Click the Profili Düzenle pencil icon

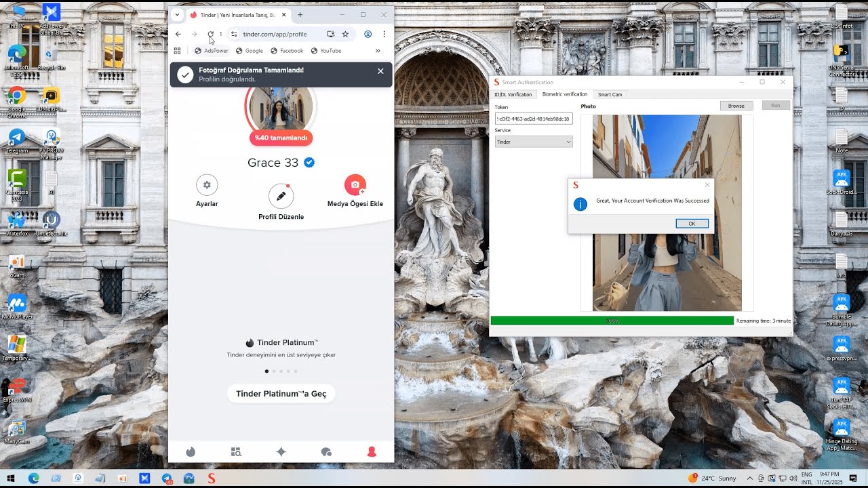tap(281, 196)
